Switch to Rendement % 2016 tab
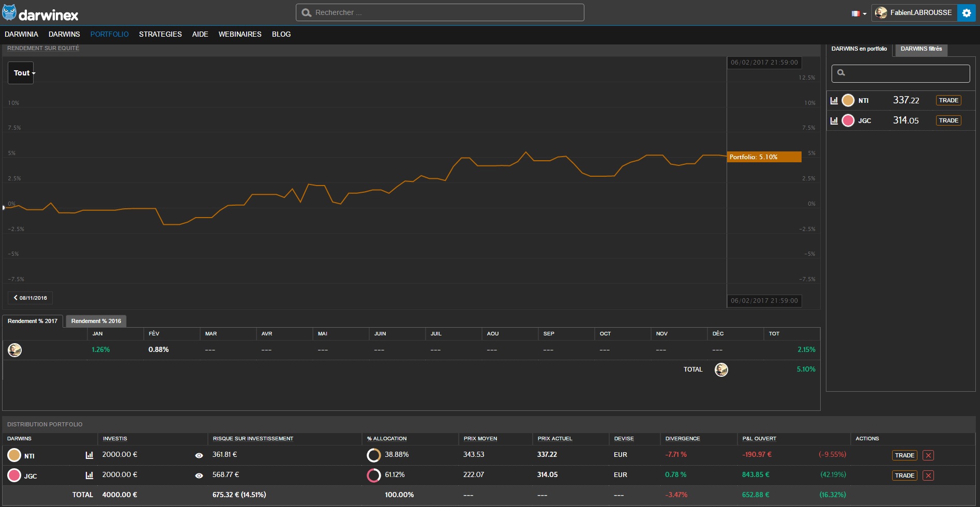Image resolution: width=980 pixels, height=507 pixels. click(96, 321)
